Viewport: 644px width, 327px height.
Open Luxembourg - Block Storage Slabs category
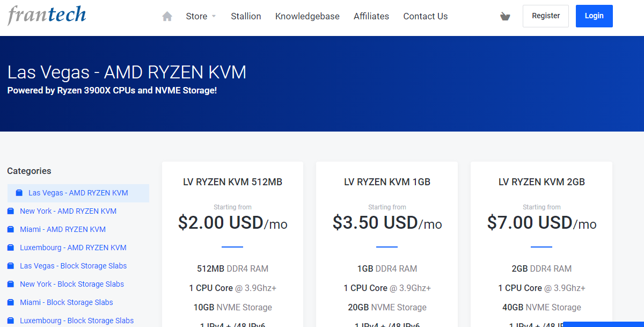(77, 321)
